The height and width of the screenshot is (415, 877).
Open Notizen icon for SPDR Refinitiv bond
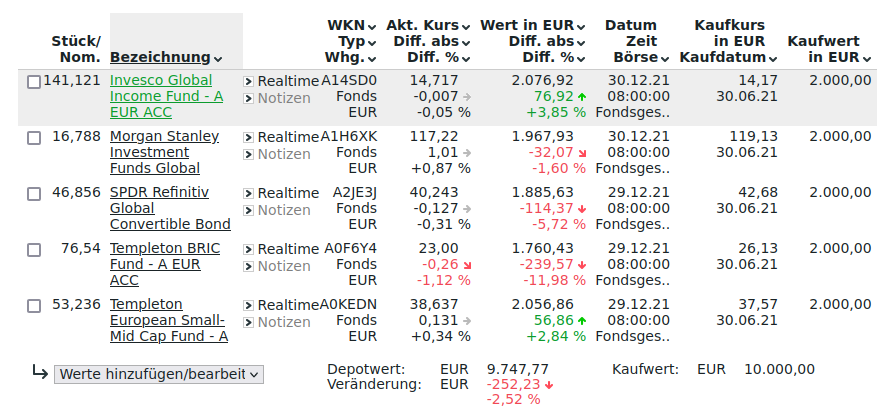pos(249,210)
